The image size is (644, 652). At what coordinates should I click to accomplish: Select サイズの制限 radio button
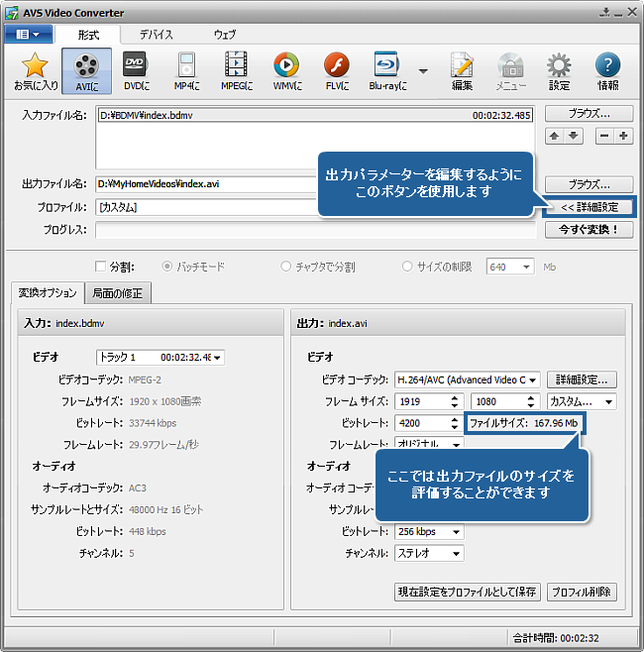point(407,267)
